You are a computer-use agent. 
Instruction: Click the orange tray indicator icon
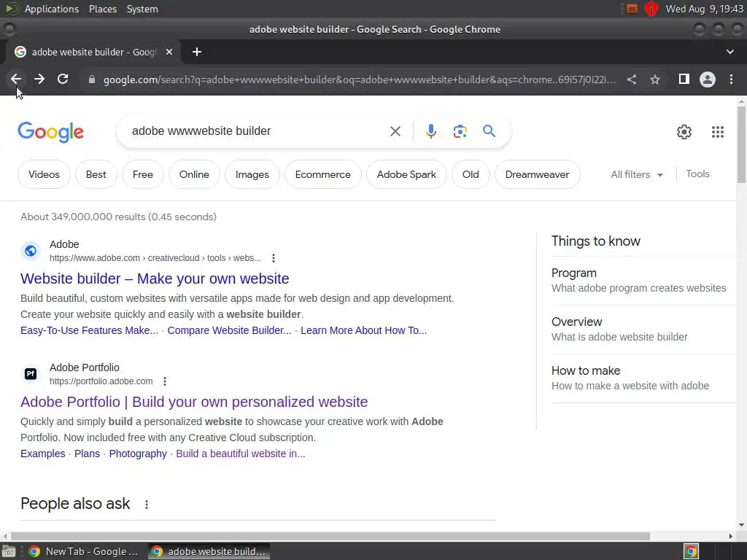632,9
